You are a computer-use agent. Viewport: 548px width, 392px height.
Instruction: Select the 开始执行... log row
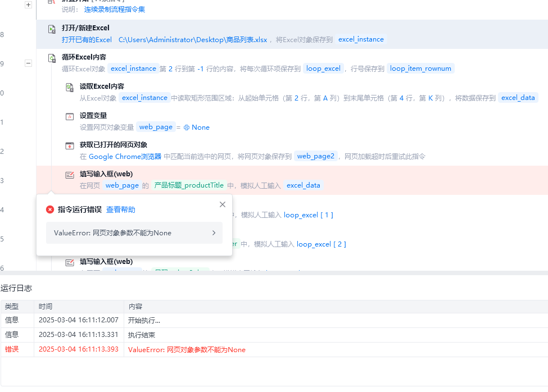coord(274,320)
